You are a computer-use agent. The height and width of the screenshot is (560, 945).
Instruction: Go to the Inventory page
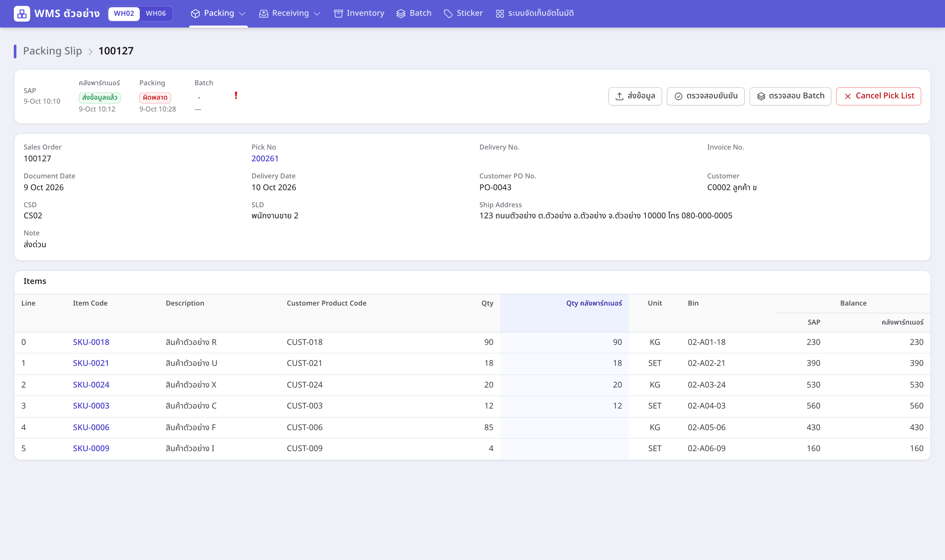click(359, 13)
